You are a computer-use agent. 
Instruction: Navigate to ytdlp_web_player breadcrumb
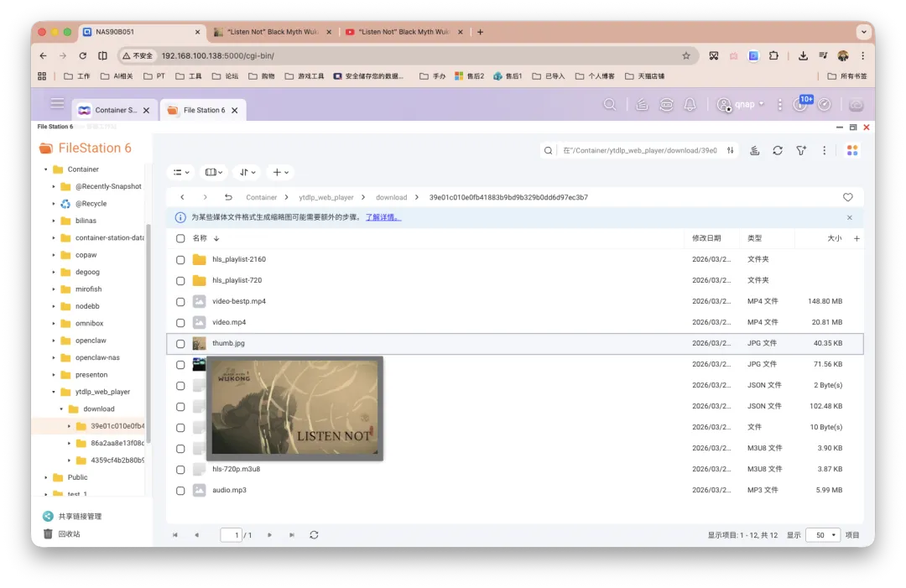[x=325, y=198]
